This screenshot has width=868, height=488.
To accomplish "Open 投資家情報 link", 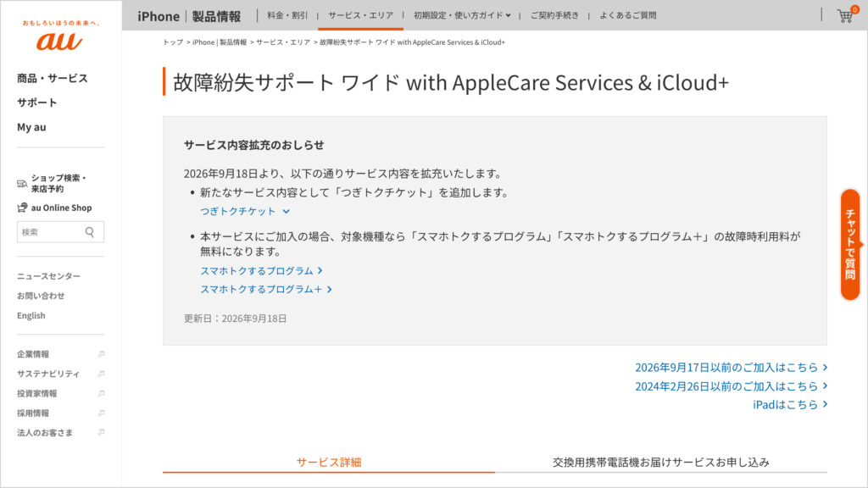I will (36, 393).
